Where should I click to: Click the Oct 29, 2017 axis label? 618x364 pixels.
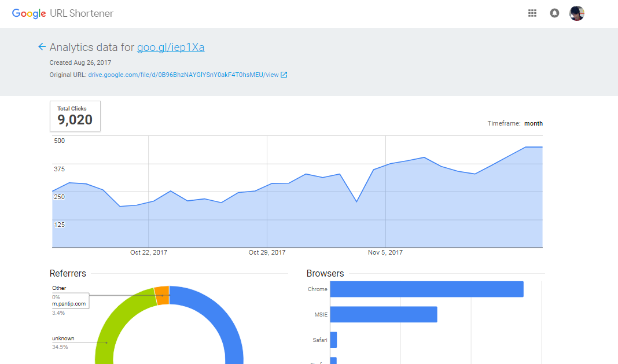click(x=267, y=252)
